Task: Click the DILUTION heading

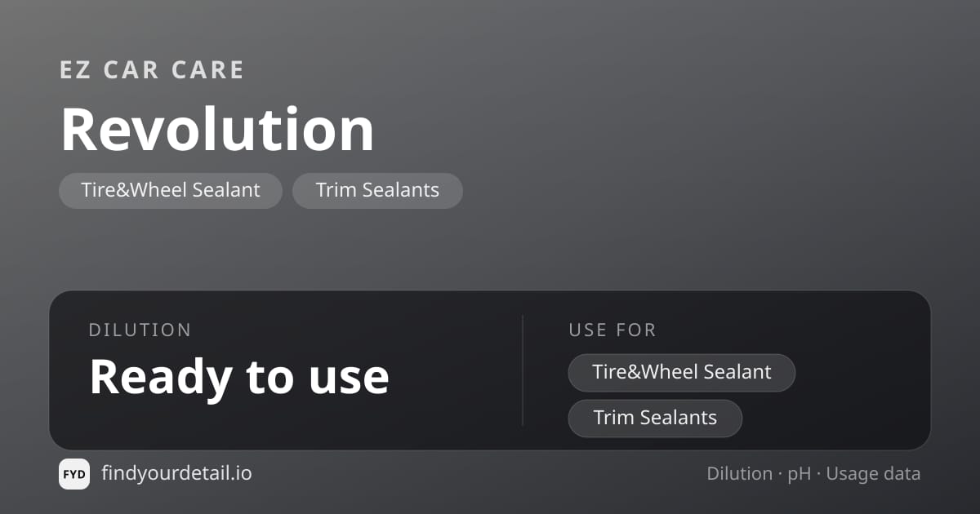Action: [x=140, y=330]
